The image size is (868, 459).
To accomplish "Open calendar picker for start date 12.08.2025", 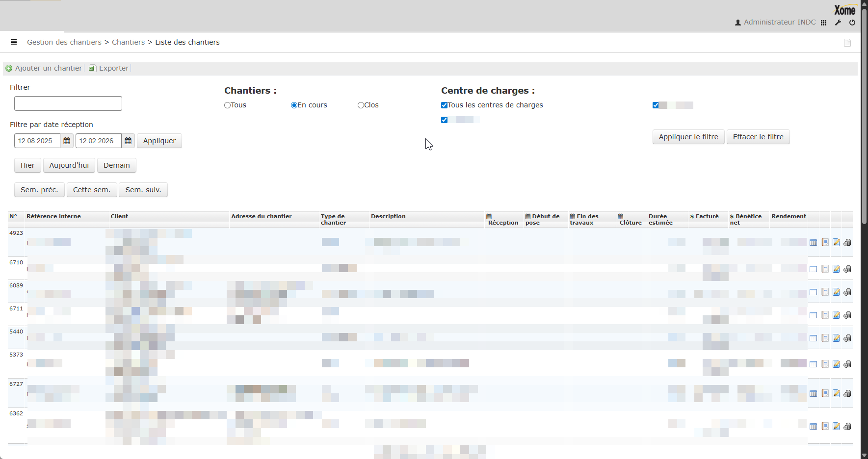I will 67,141.
